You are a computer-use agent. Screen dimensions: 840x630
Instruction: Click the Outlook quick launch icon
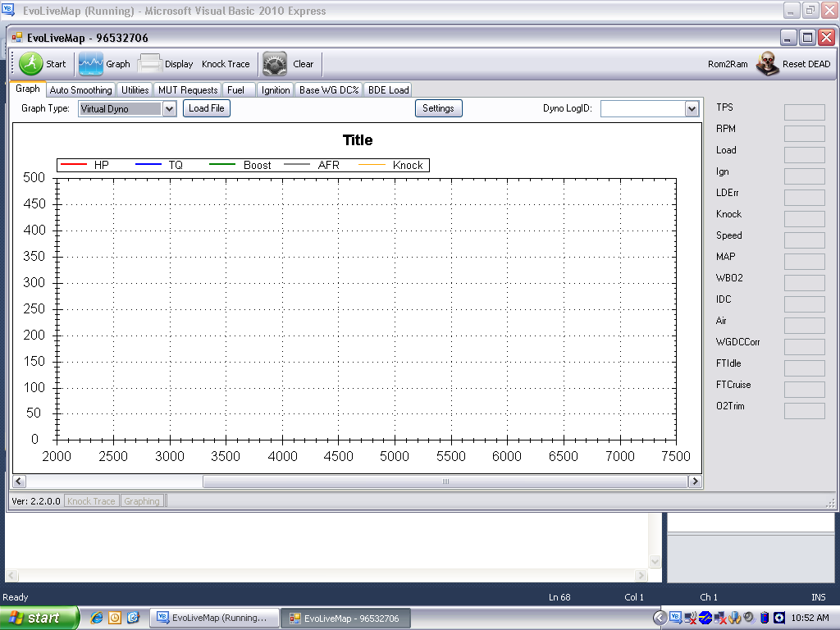115,618
